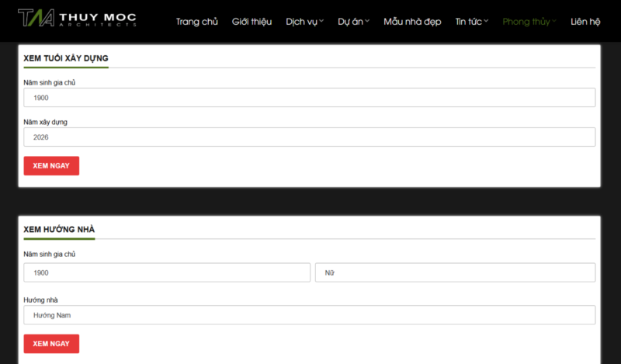
Task: Click the Thuy Moc Architects logo
Action: [x=77, y=19]
